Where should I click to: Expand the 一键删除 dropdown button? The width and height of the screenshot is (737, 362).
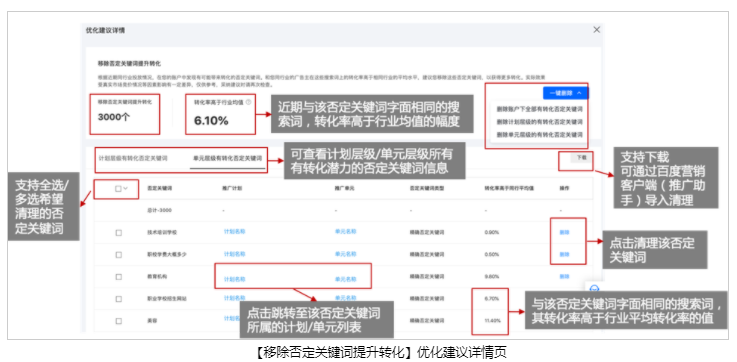[x=565, y=93]
